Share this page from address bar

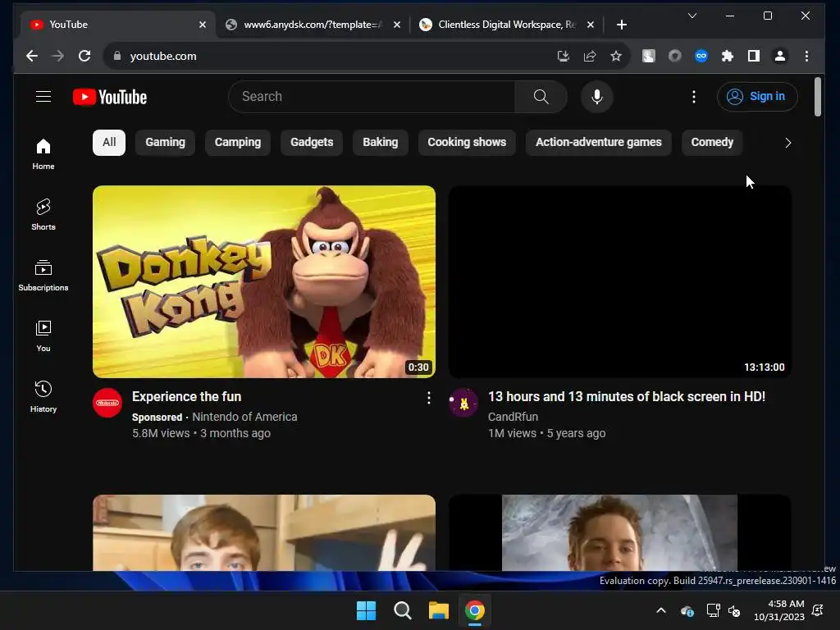(x=589, y=56)
